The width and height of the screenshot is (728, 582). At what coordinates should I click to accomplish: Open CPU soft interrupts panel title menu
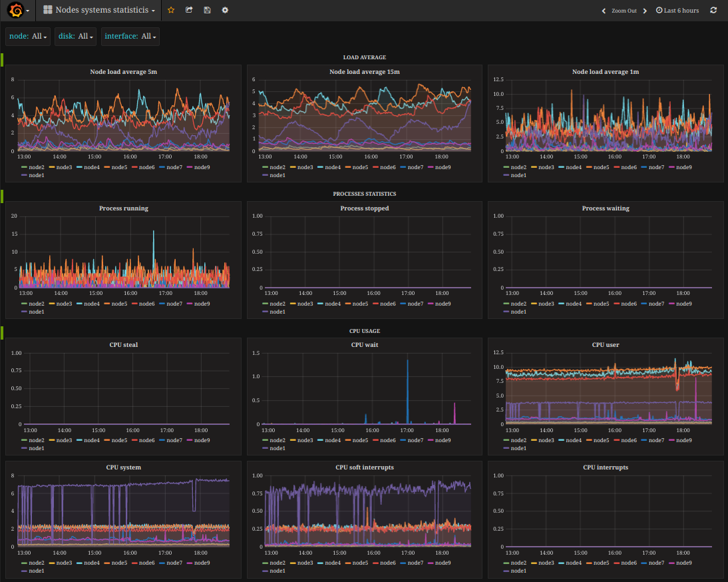click(365, 467)
